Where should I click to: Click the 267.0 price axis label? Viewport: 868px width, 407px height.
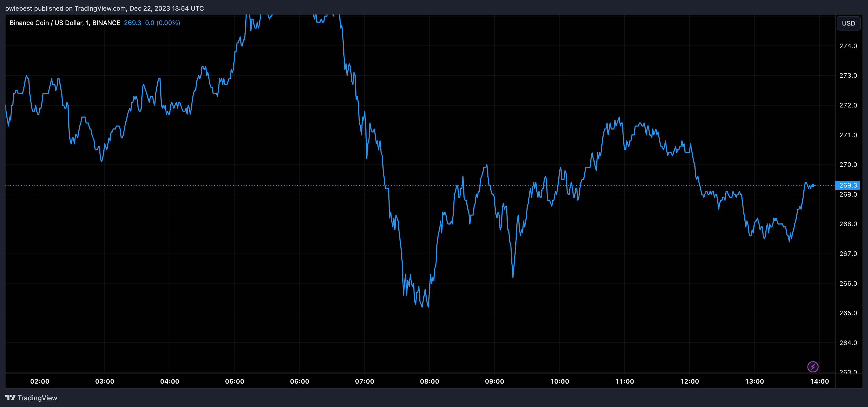[x=848, y=254]
